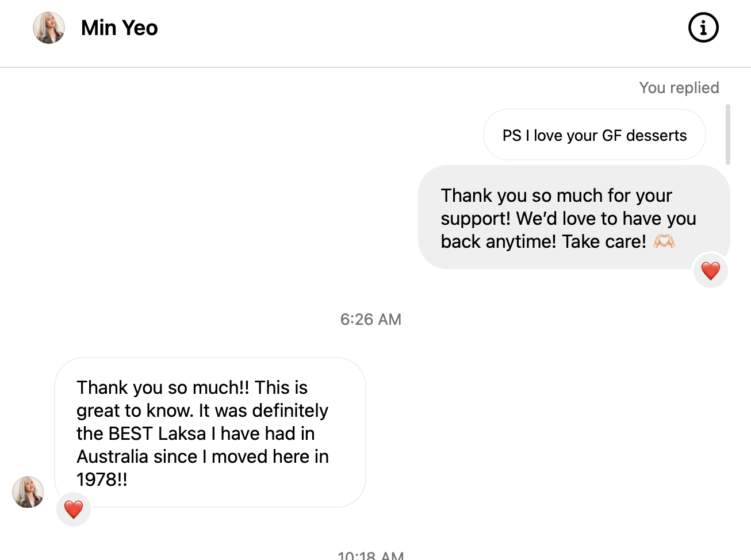This screenshot has width=751, height=560.
Task: Click "Thank you so much!!" in the received message
Action: coord(163,388)
